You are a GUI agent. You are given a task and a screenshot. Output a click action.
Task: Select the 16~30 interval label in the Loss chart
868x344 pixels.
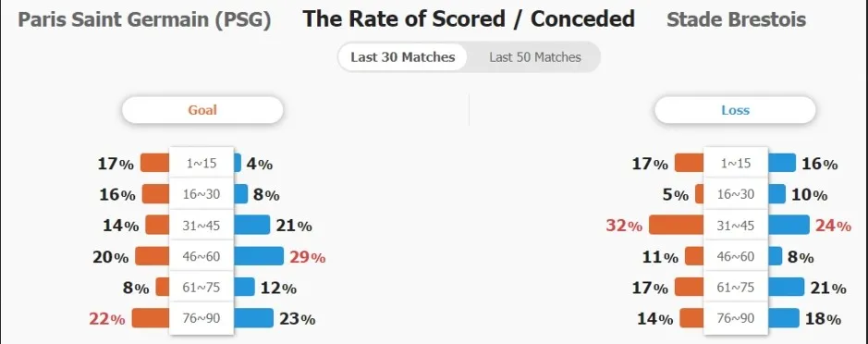pos(736,194)
